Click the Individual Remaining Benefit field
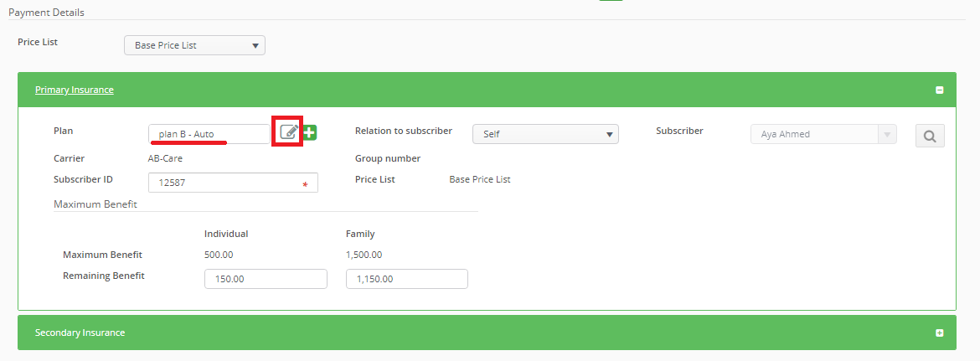The image size is (980, 361). (266, 279)
